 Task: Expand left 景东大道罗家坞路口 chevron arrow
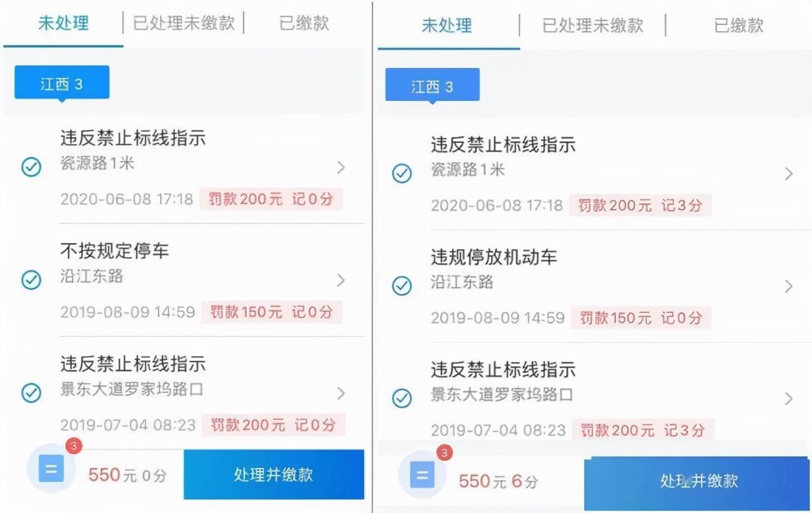[341, 393]
